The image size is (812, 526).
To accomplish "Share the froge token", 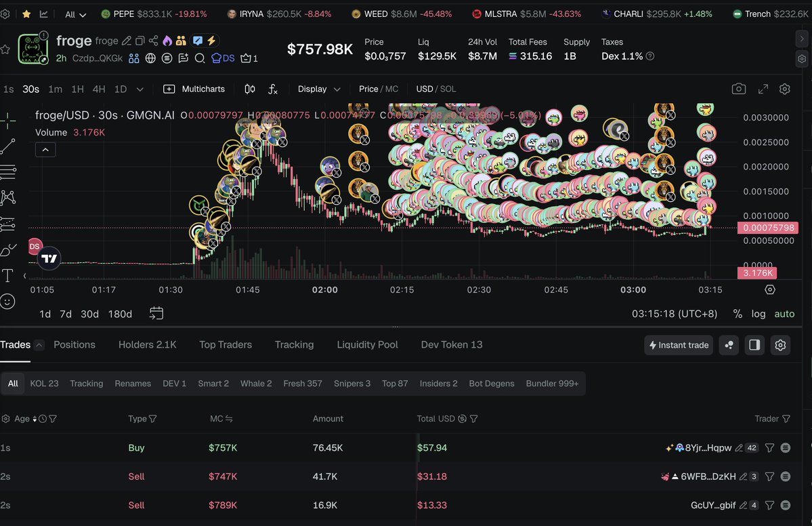I will pos(153,41).
